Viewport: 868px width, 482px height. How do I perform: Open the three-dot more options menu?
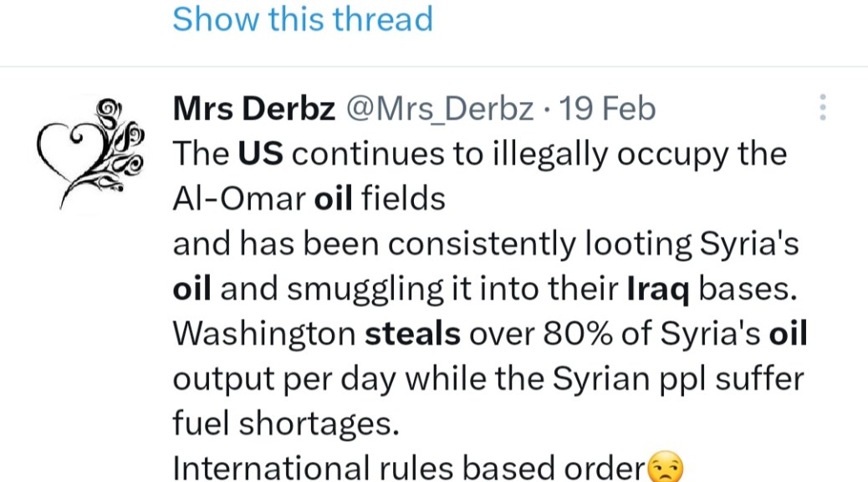[x=823, y=108]
